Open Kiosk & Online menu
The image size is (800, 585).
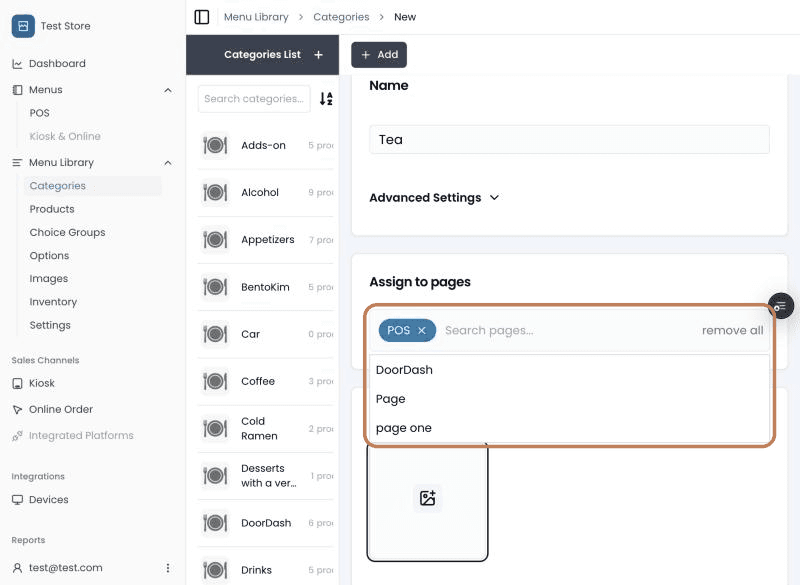[65, 136]
